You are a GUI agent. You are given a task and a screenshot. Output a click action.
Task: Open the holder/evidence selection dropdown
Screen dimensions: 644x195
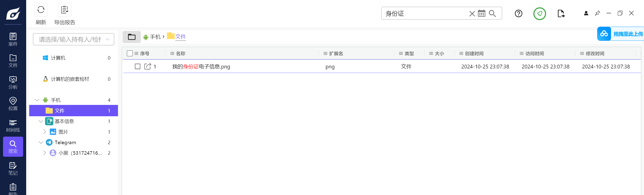73,39
